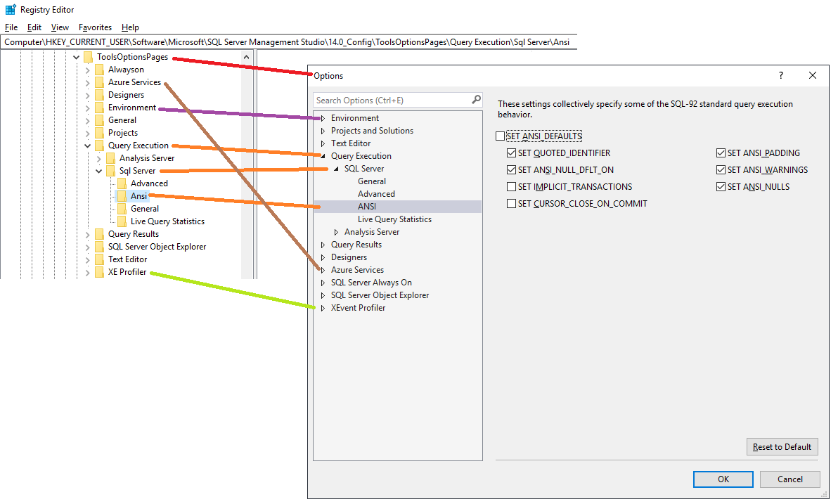Enable SET IMPLICIT_TRANSACTIONS checkbox
The width and height of the screenshot is (838, 504).
tap(512, 186)
